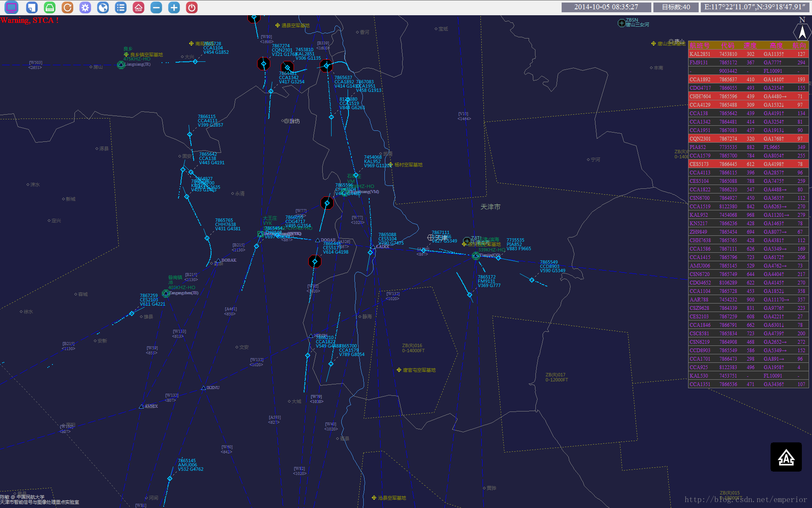
Task: Select BOBAK waypoint triangle
Action: (x=218, y=260)
